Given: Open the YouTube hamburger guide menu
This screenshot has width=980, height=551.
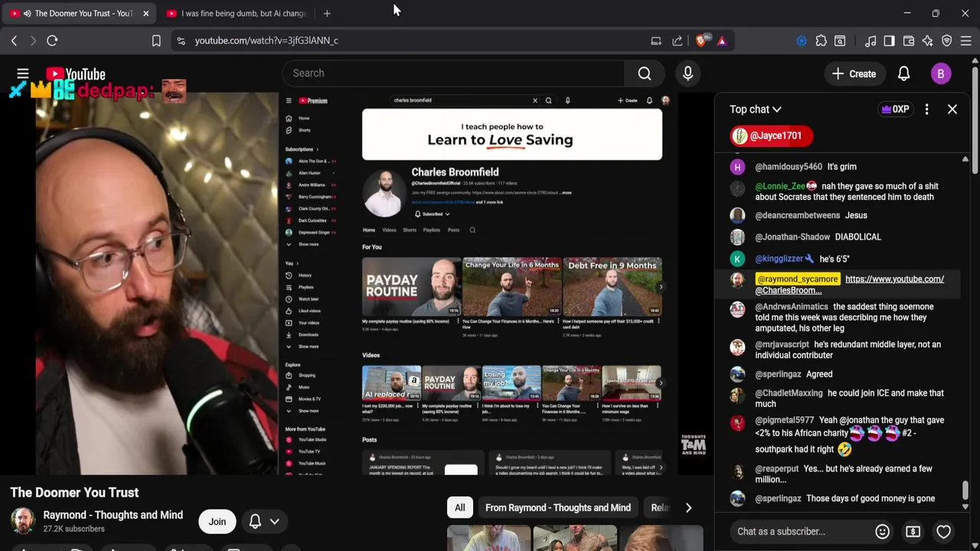Looking at the screenshot, I should (23, 73).
